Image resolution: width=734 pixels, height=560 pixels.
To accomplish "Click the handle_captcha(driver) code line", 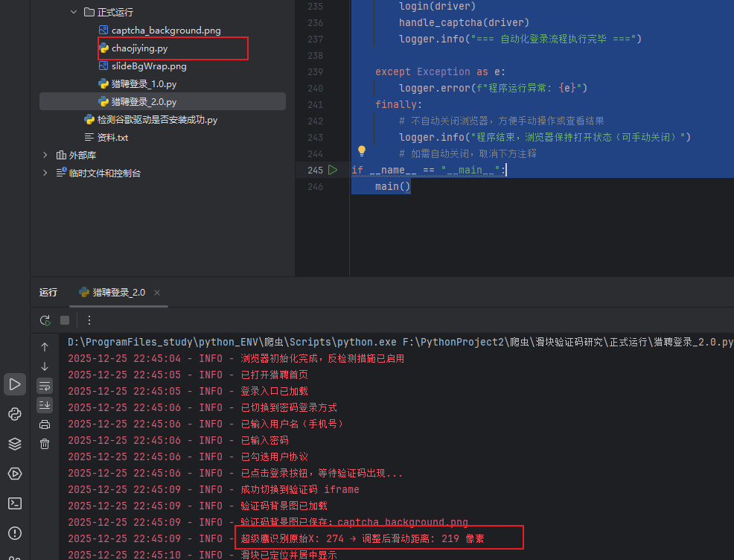I will [464, 22].
